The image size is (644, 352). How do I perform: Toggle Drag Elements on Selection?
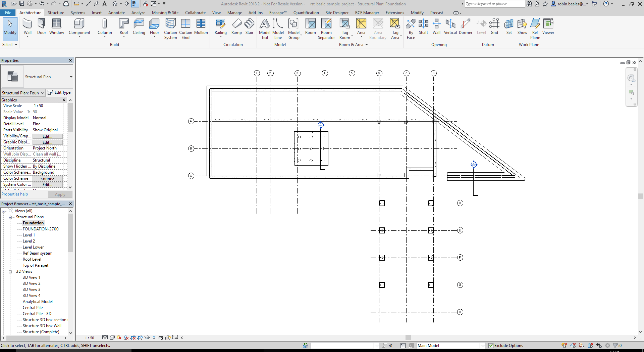tap(599, 345)
